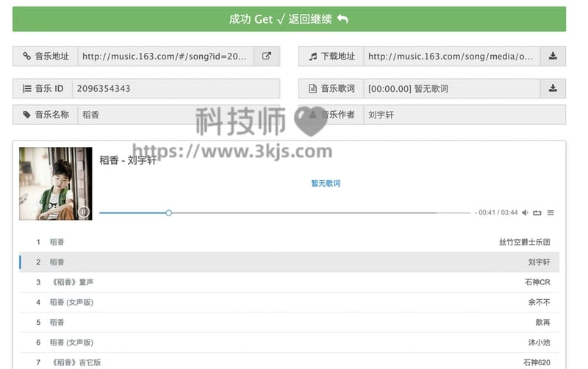Open the music URL in a new window icon
This screenshot has width=588, height=369.
267,57
